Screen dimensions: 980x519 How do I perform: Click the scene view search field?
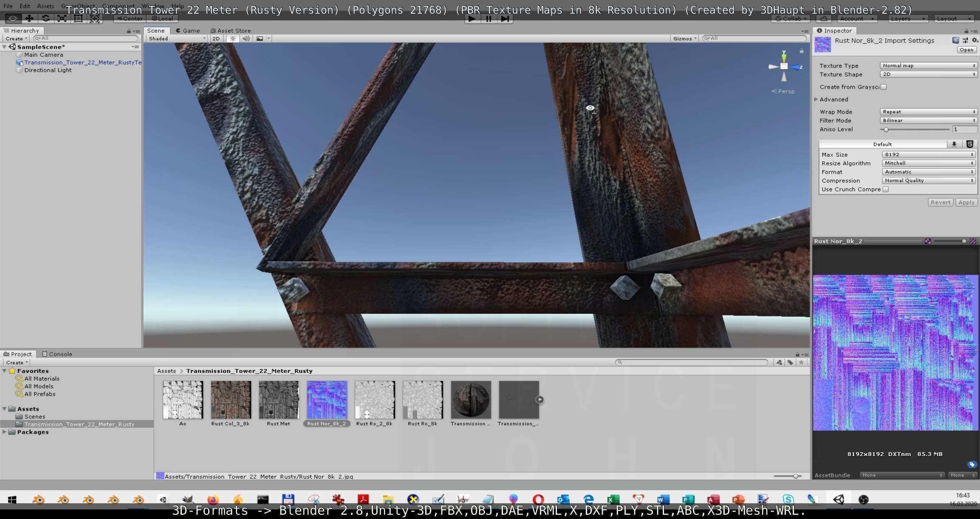[x=754, y=38]
